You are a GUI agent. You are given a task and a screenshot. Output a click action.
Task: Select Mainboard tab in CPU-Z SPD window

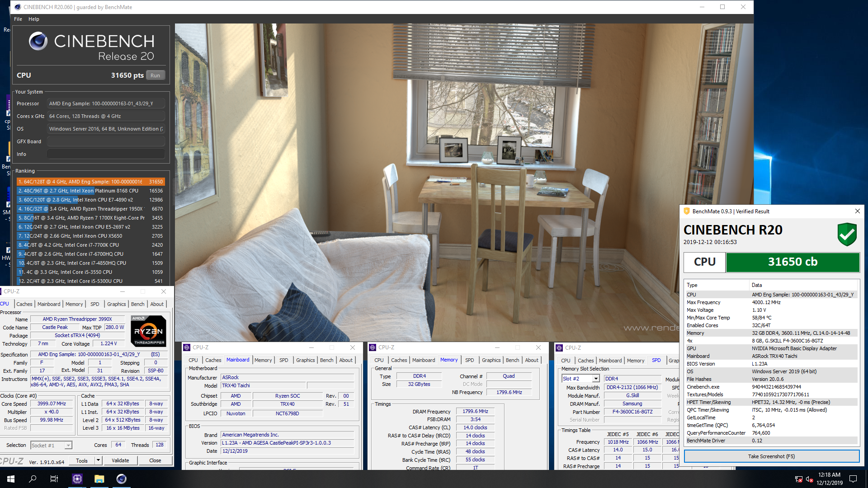pyautogui.click(x=610, y=361)
